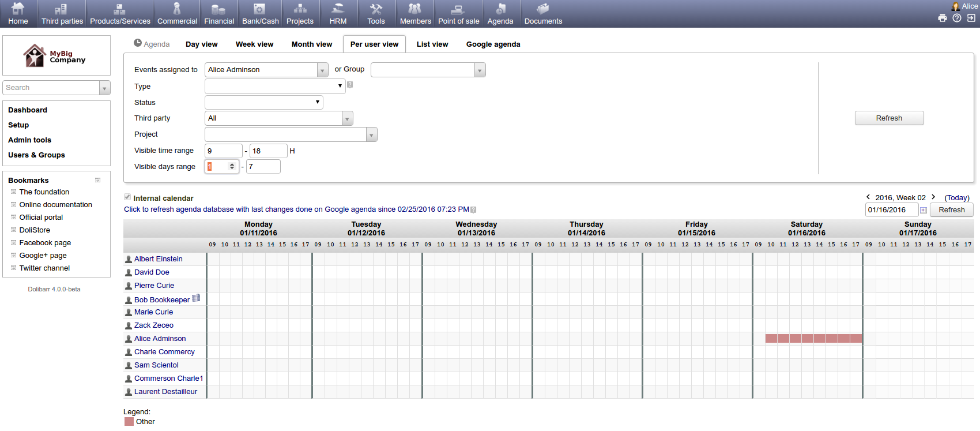Open the Status dropdown
Viewport: 980px width, 431px height.
pos(264,102)
